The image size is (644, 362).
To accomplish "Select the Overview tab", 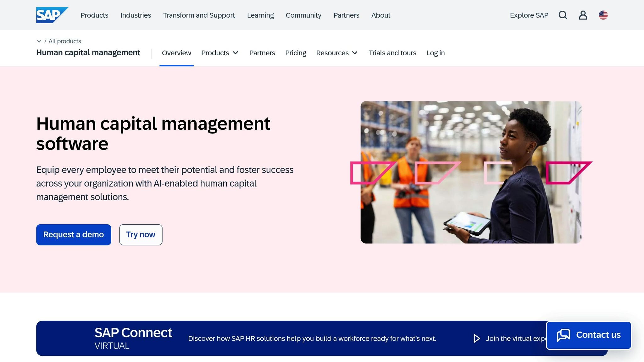I will coord(176,53).
